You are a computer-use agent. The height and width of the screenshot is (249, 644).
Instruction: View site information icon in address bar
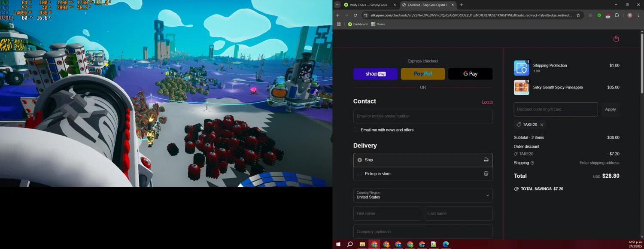[x=365, y=15]
